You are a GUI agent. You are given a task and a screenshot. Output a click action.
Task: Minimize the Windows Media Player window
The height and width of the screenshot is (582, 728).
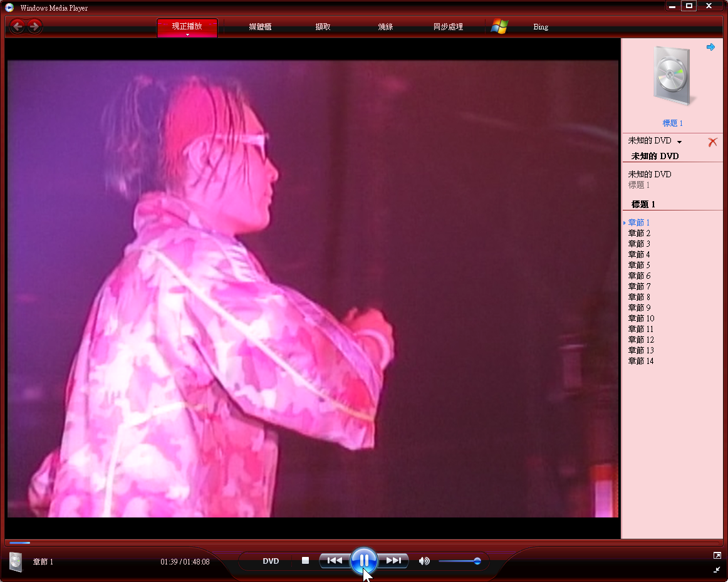[672, 6]
